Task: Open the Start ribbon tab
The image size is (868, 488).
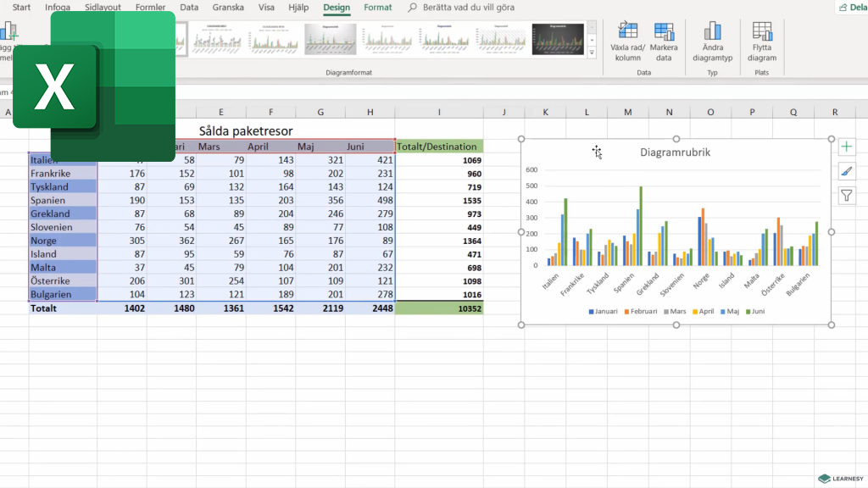Action: pyautogui.click(x=21, y=7)
